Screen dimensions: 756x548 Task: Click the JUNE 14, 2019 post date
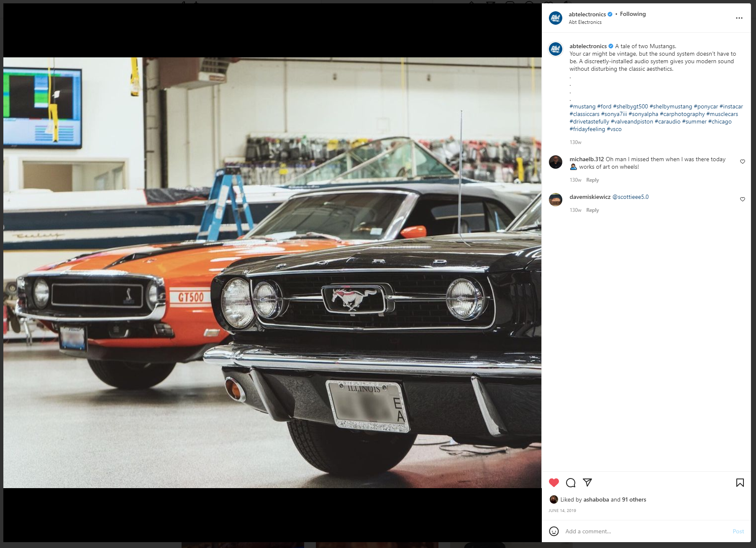click(562, 510)
